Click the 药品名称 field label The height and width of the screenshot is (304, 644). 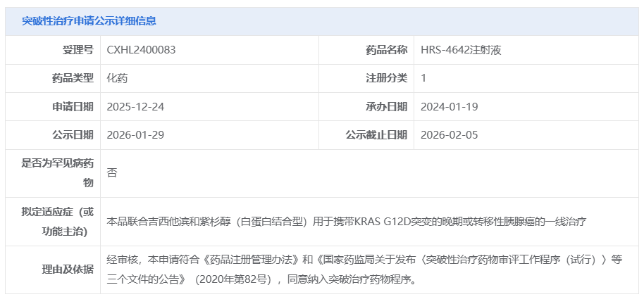pos(386,50)
